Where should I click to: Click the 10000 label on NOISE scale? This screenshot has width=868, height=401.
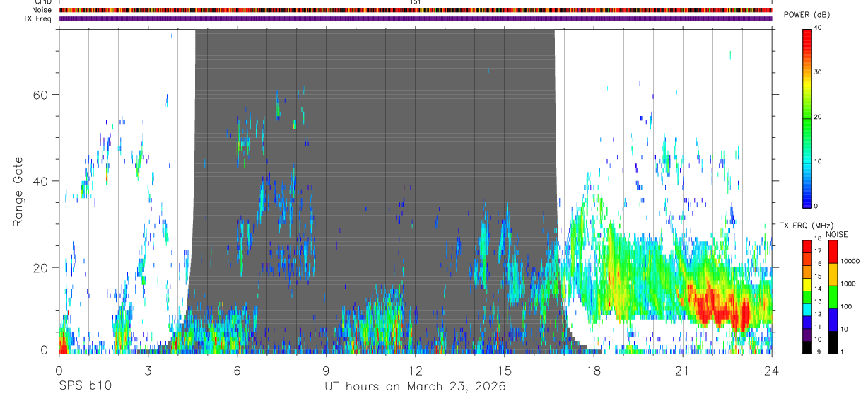click(850, 261)
